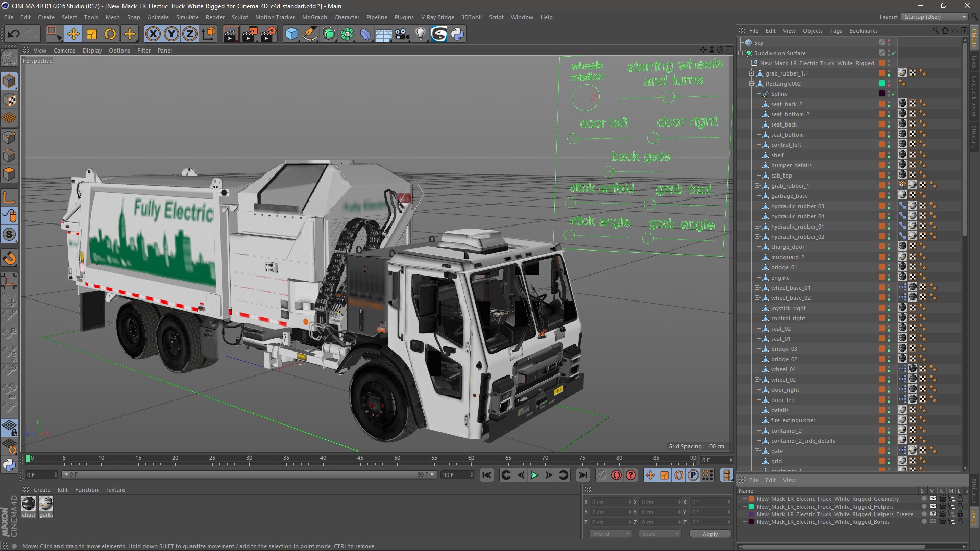
Task: Select the Texture mode icon
Action: (9, 100)
